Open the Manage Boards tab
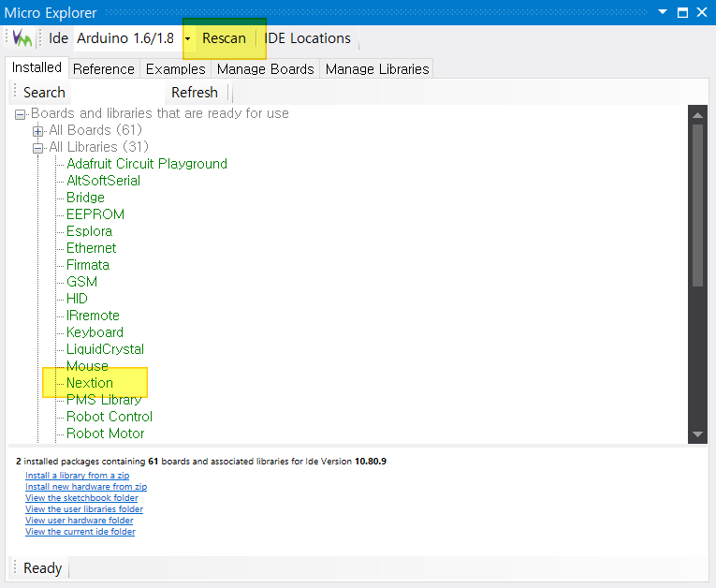 (x=265, y=69)
